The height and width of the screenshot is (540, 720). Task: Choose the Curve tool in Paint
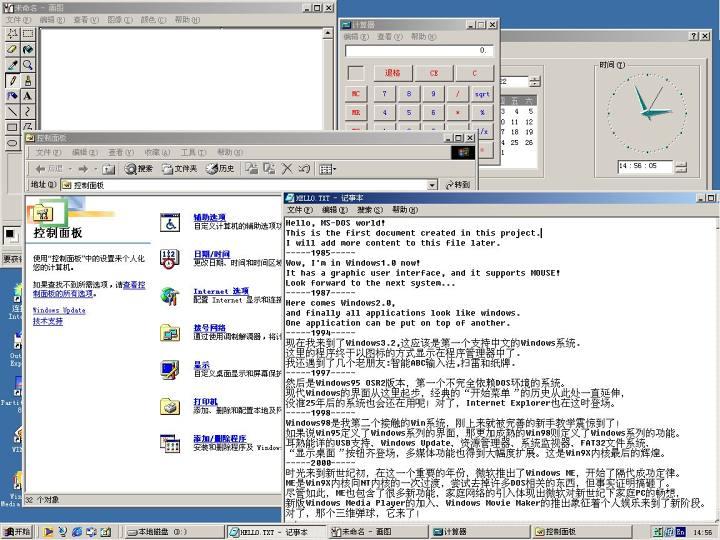point(28,112)
